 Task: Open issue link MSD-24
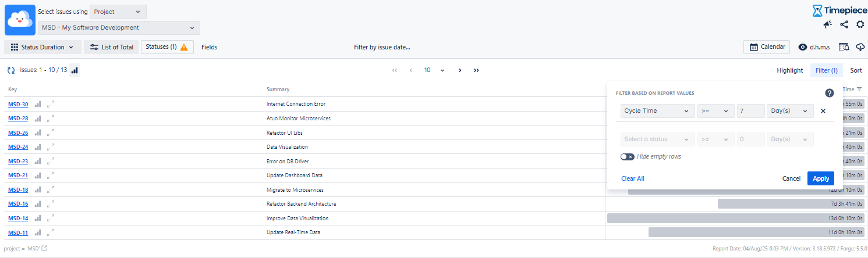(18, 147)
